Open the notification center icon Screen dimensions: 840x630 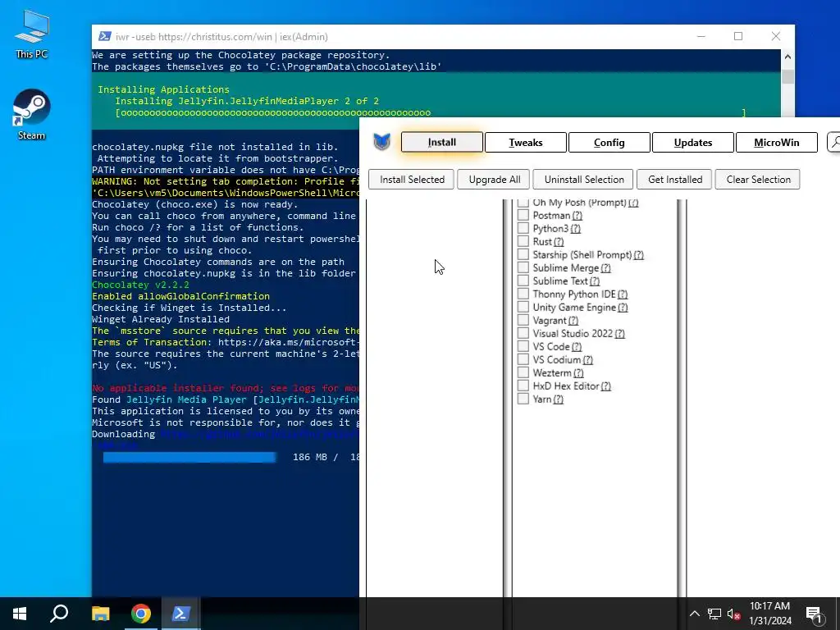pyautogui.click(x=814, y=614)
